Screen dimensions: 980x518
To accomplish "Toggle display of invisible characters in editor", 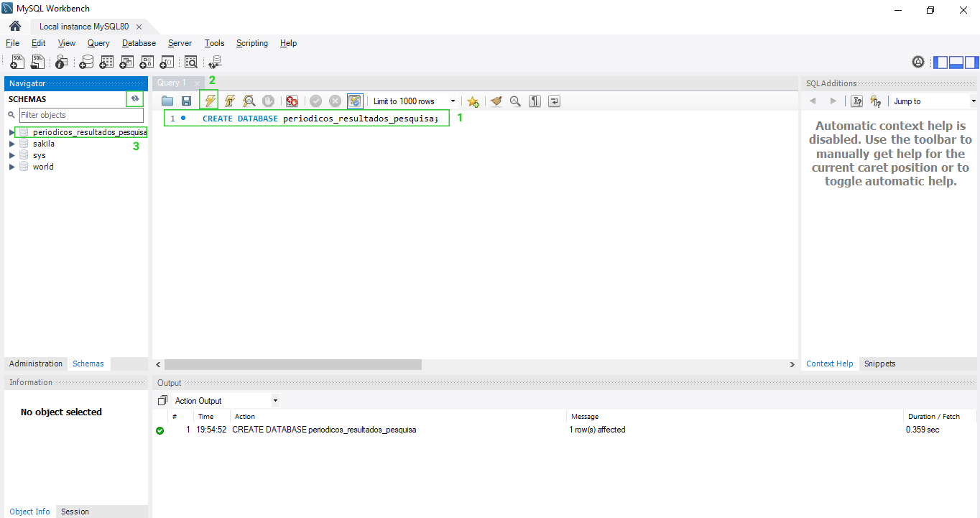I will tap(535, 101).
